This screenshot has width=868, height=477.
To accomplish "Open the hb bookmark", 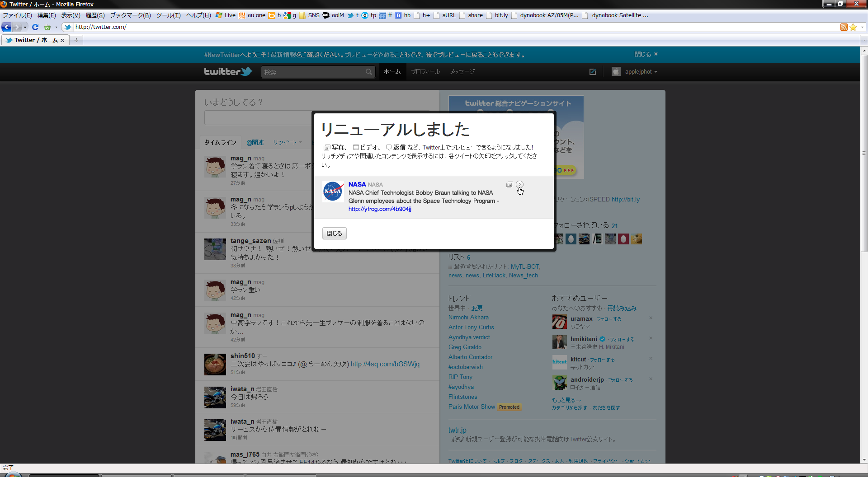I will coord(403,15).
